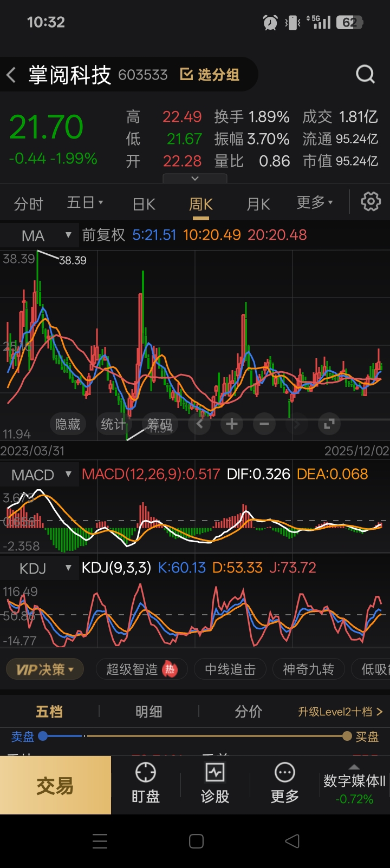Open the MA indicator dropdown
The width and height of the screenshot is (390, 868).
pos(39,235)
